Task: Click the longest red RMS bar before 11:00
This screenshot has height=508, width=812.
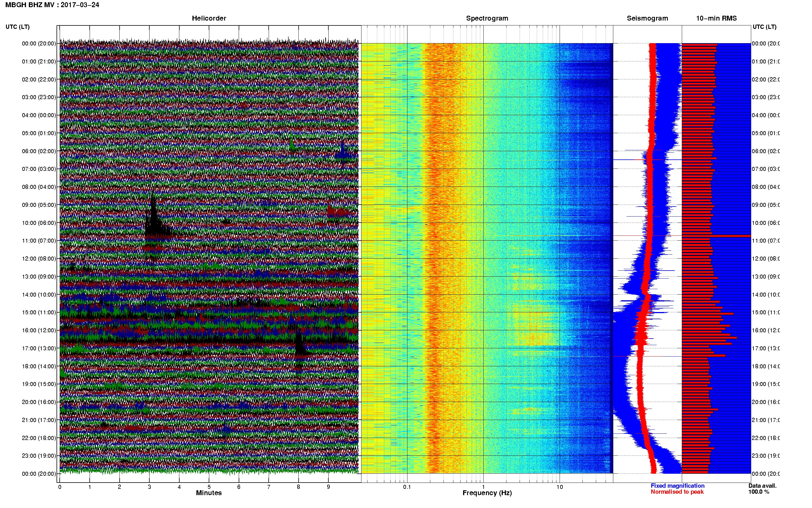Action: click(x=716, y=236)
